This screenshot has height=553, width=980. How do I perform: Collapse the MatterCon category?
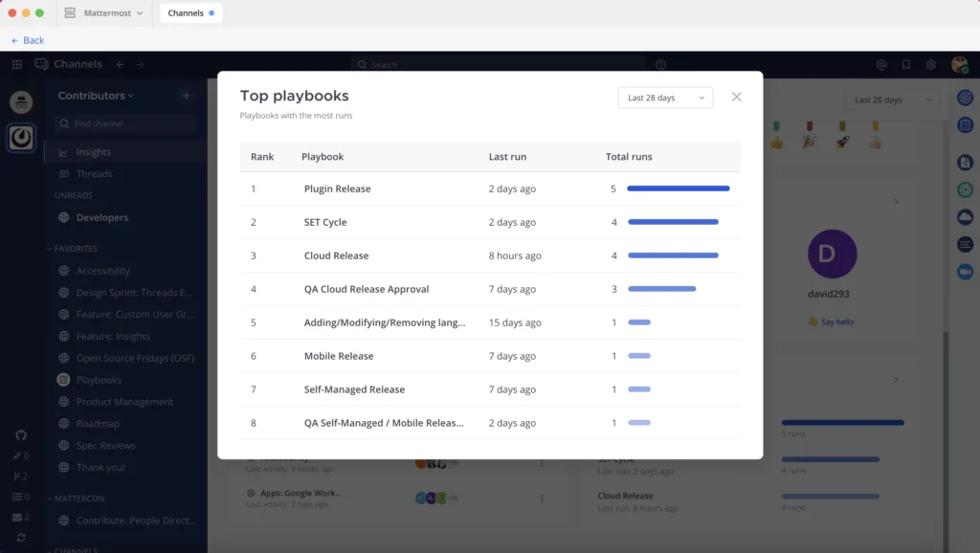76,498
